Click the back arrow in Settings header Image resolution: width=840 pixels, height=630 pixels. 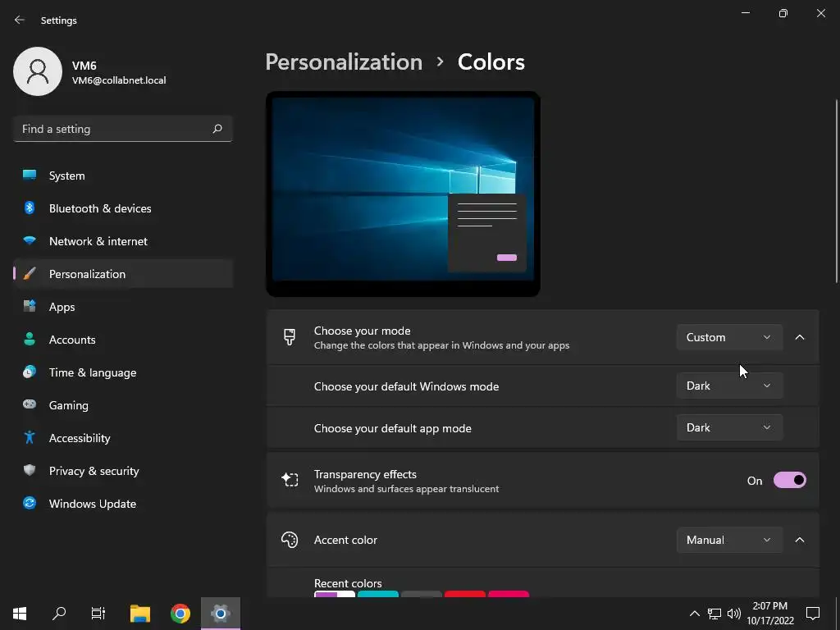click(20, 20)
